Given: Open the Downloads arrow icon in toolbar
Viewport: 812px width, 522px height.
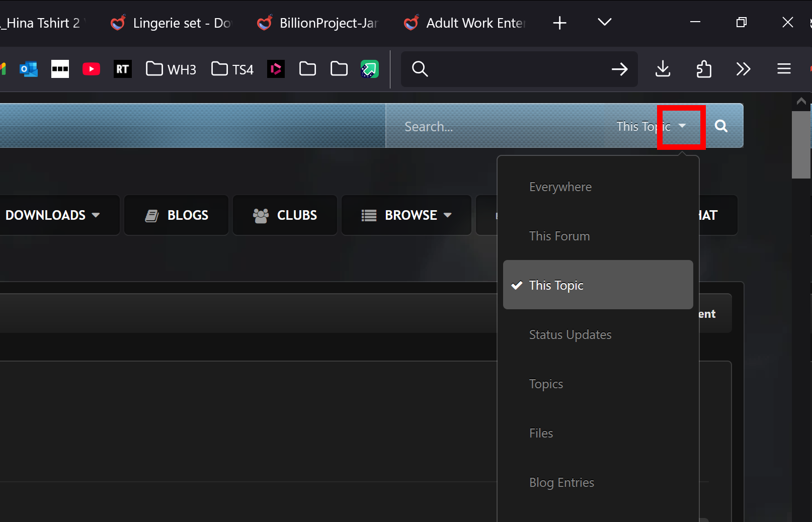Looking at the screenshot, I should click(x=663, y=69).
